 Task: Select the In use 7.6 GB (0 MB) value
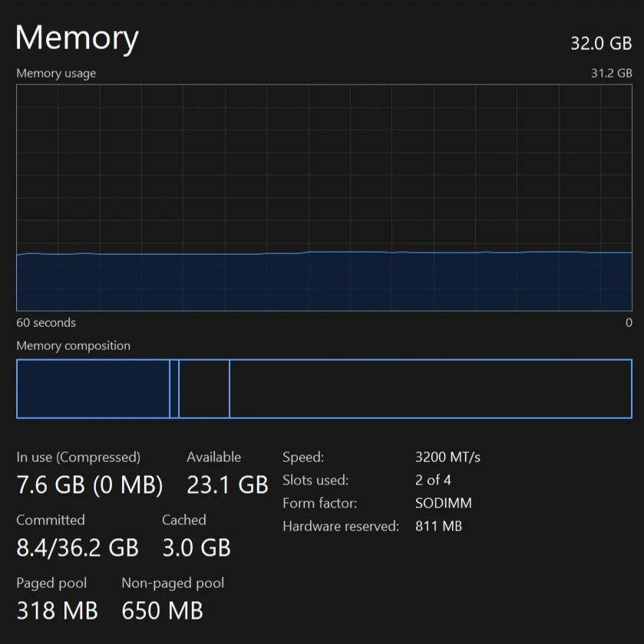(89, 484)
